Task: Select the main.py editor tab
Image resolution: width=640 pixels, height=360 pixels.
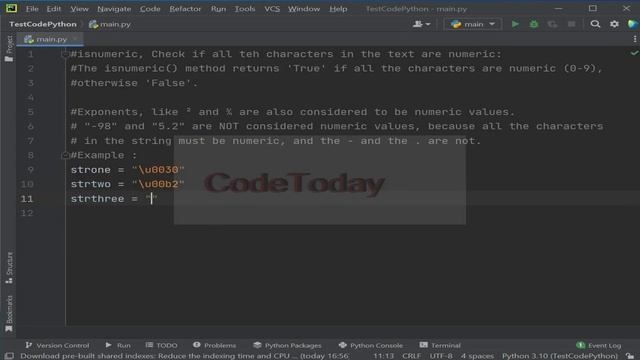Action: (x=51, y=39)
